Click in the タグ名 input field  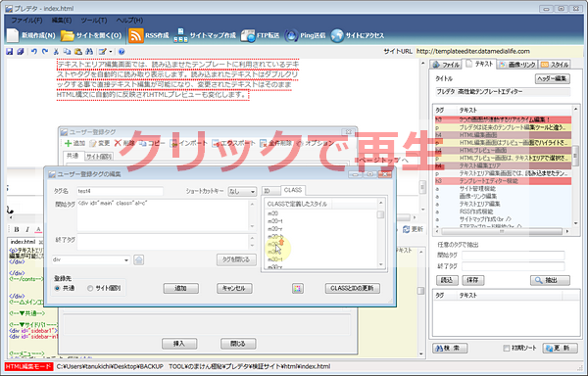pos(120,191)
